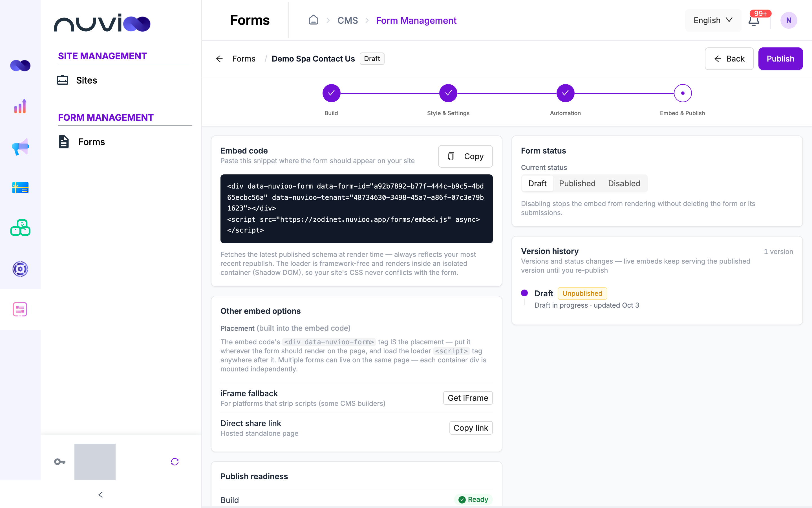Open the analytics bar chart sidebar icon
Screen dimensions: 812x508
(20, 106)
